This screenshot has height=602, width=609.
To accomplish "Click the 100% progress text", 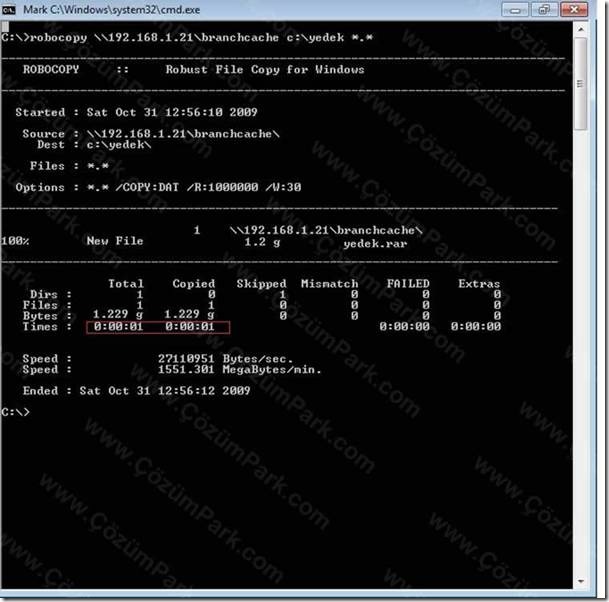I will pyautogui.click(x=15, y=241).
